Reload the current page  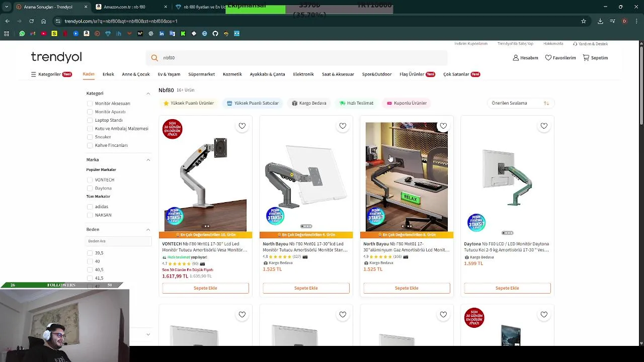pyautogui.click(x=31, y=21)
